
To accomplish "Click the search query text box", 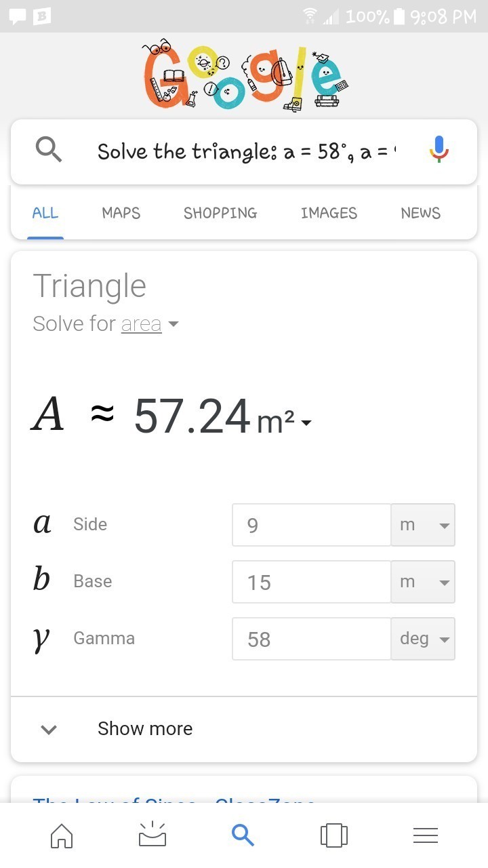I will [x=247, y=151].
